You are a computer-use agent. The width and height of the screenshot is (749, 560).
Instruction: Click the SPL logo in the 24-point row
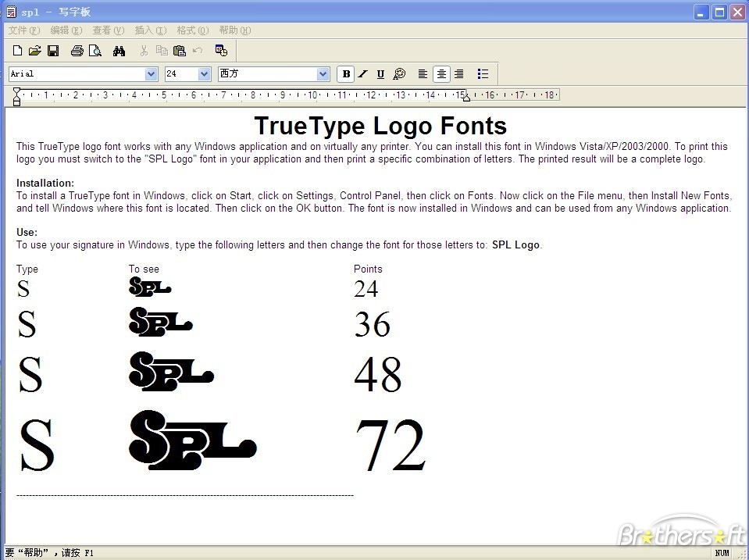pos(150,287)
